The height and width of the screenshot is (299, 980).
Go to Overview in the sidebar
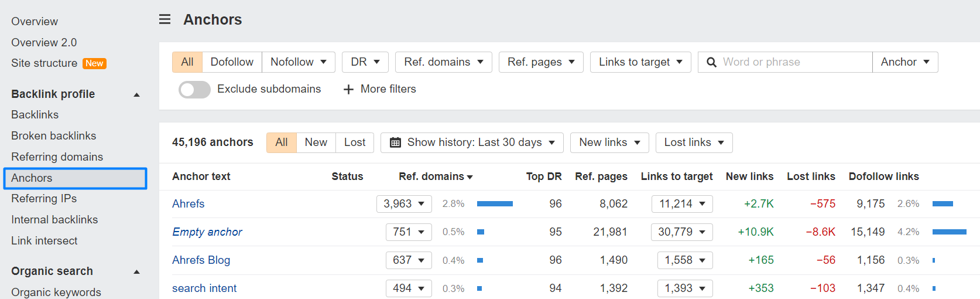coord(35,22)
